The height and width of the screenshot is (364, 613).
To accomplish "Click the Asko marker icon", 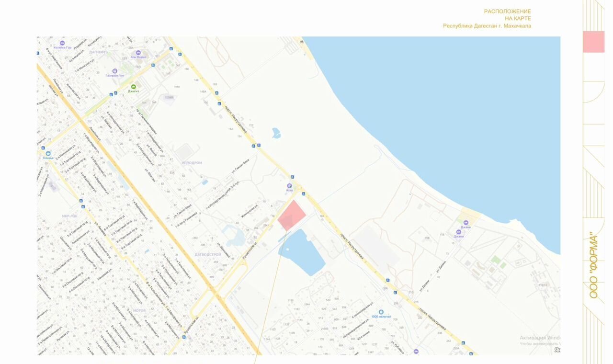I will click(289, 186).
